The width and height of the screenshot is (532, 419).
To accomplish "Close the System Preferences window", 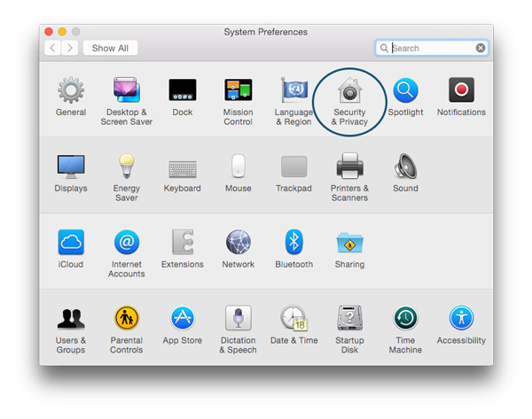I will click(49, 32).
